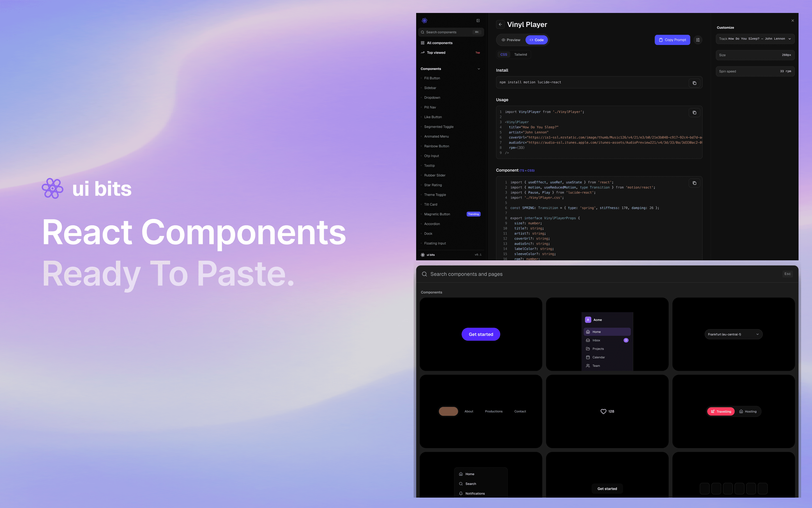Click the search icon in sidebar search

click(x=422, y=32)
